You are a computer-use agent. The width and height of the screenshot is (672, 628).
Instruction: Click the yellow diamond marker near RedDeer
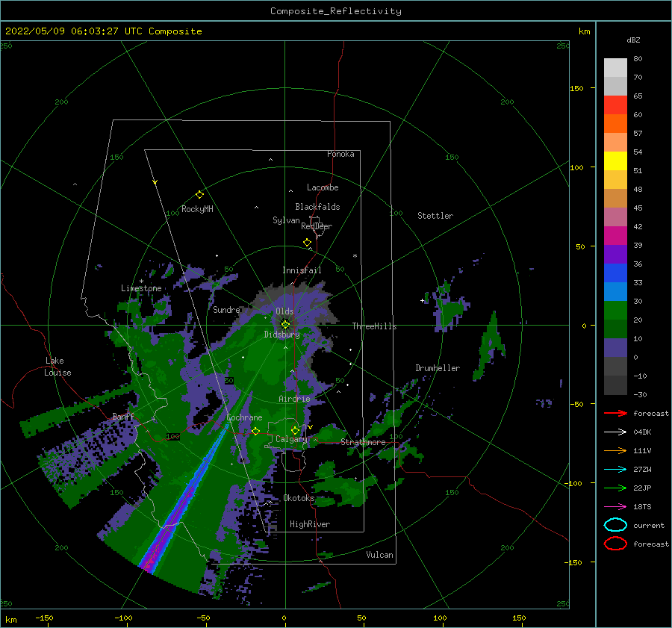[307, 242]
